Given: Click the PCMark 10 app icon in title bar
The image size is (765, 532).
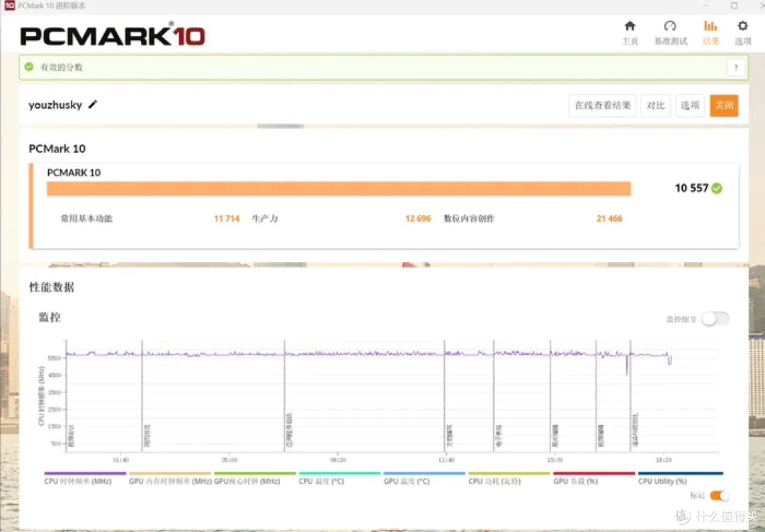Looking at the screenshot, I should point(9,6).
